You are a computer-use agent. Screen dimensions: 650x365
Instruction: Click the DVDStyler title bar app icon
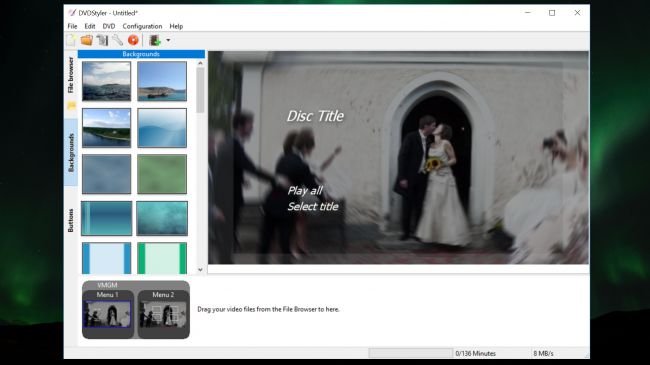(x=72, y=13)
